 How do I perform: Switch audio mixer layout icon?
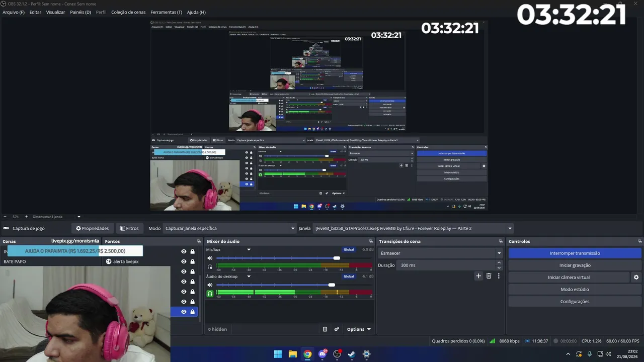[325, 329]
